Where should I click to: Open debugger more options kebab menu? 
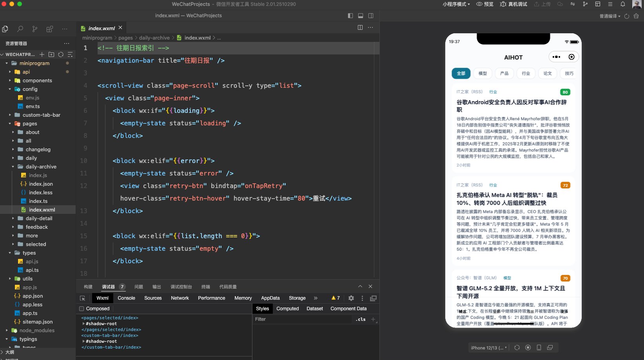click(x=362, y=298)
